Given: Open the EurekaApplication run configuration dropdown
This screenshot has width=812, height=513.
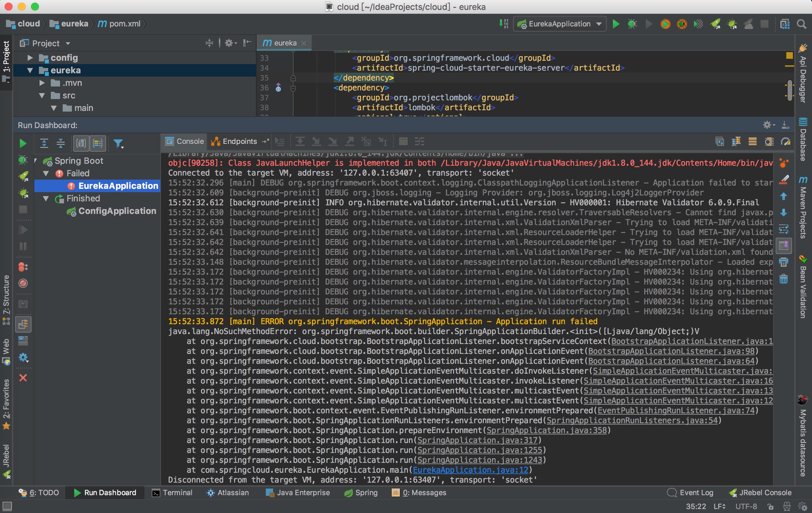Looking at the screenshot, I should tap(560, 24).
